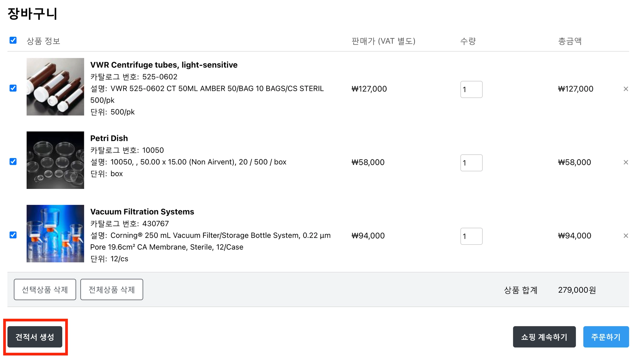
Task: Remove VWR Centrifuge tubes with the X icon
Action: tap(626, 89)
